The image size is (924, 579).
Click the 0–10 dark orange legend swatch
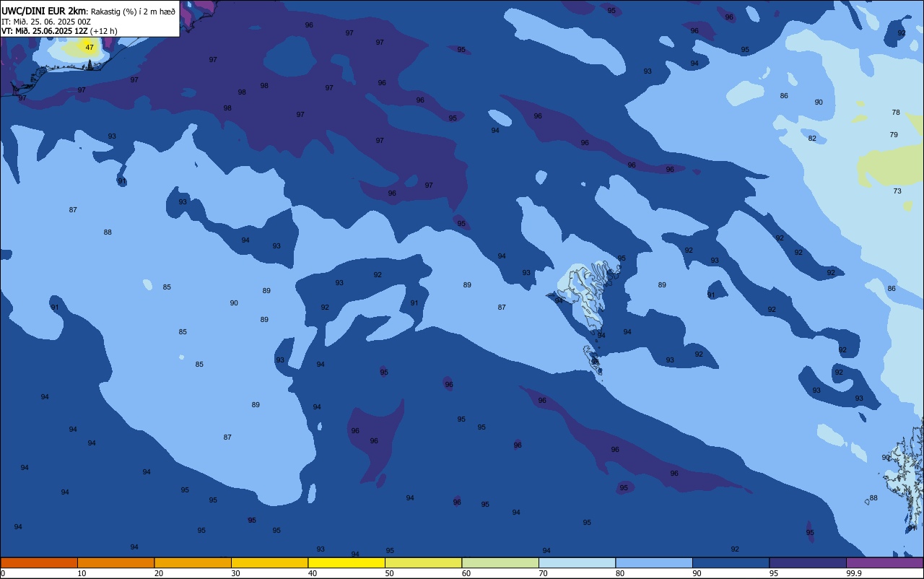39,562
